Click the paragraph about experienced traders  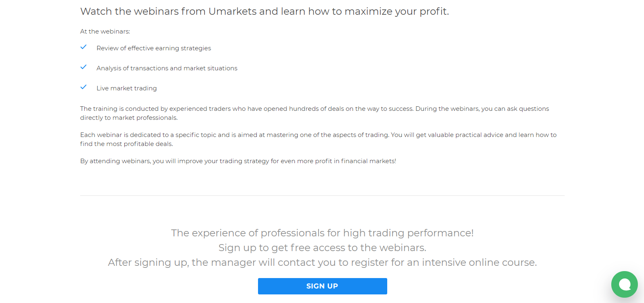coord(314,113)
